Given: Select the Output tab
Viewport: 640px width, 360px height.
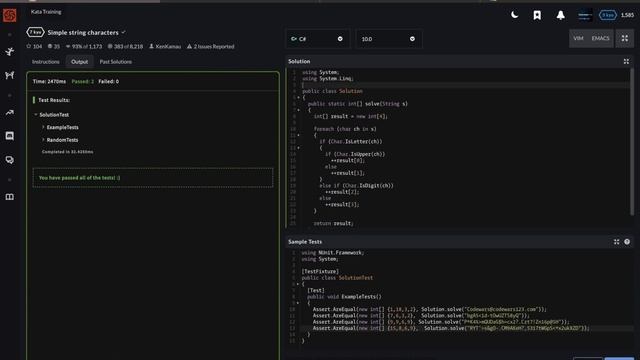Looking at the screenshot, I should (80, 62).
